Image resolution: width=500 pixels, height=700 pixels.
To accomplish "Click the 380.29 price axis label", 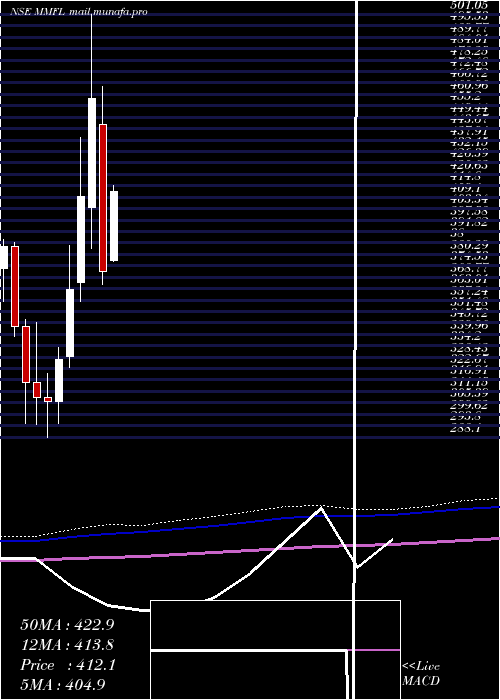I will (468, 246).
